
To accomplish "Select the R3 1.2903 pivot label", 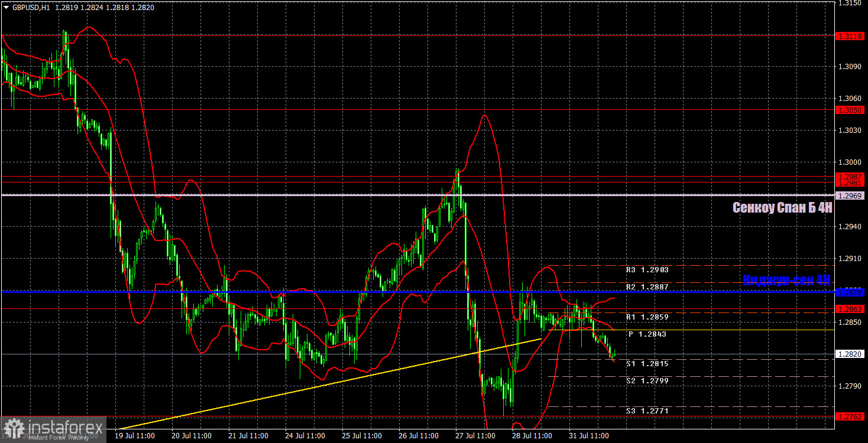I will pos(647,269).
